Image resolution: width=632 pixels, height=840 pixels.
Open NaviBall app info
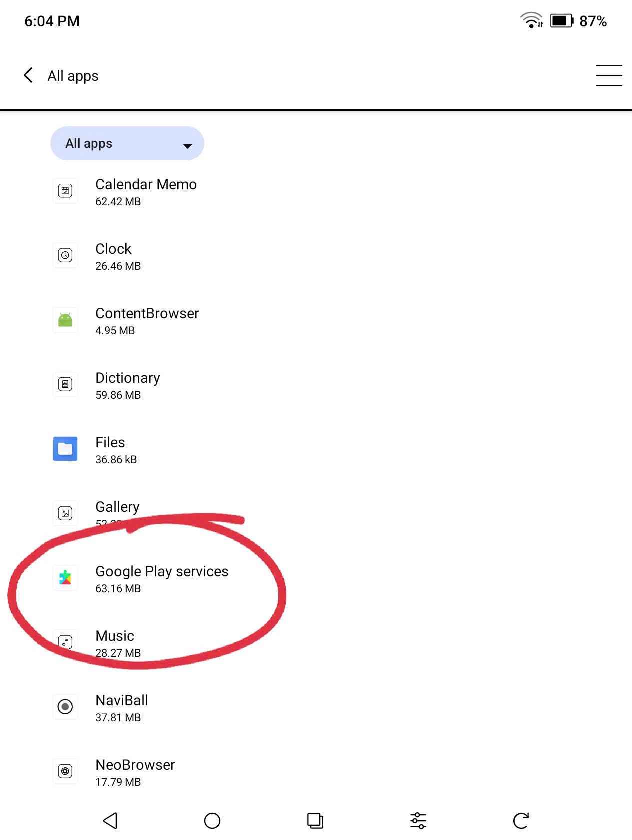(x=316, y=708)
